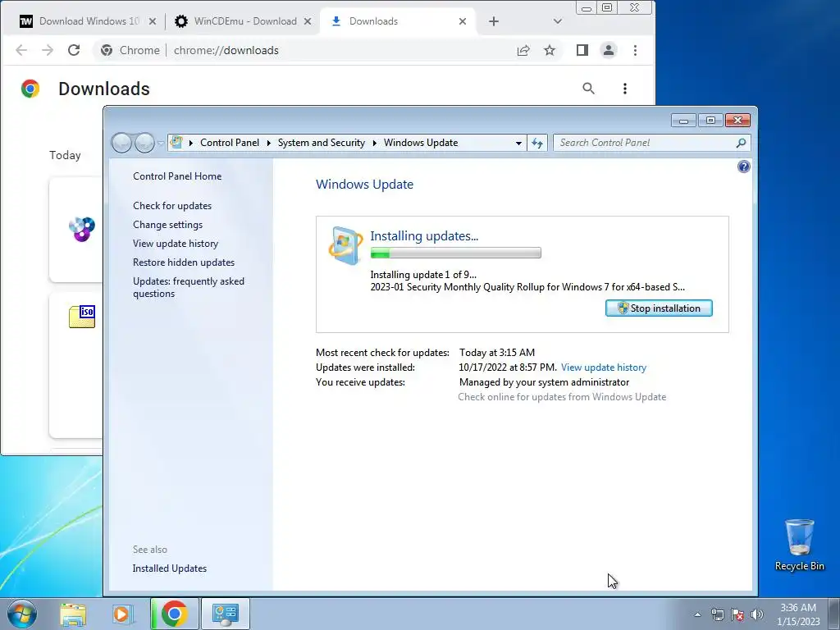This screenshot has width=840, height=630.
Task: Open the network tray icon
Action: pyautogui.click(x=717, y=614)
